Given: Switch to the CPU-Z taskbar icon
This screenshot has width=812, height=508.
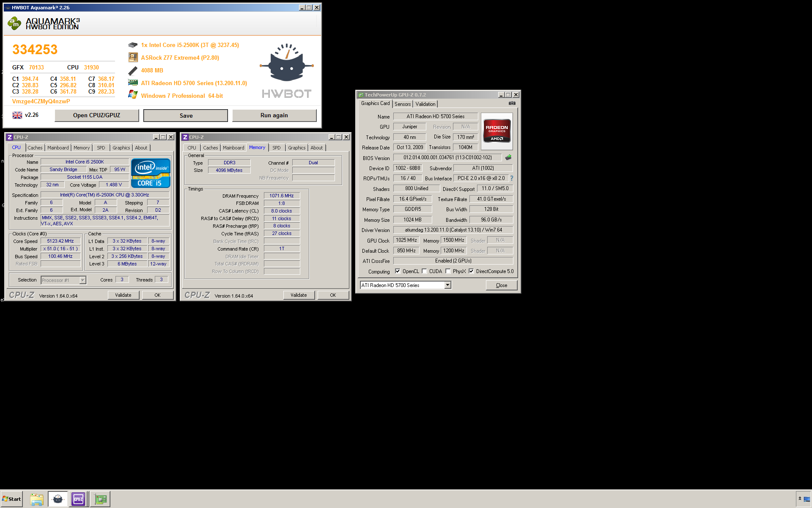Looking at the screenshot, I should (x=79, y=499).
